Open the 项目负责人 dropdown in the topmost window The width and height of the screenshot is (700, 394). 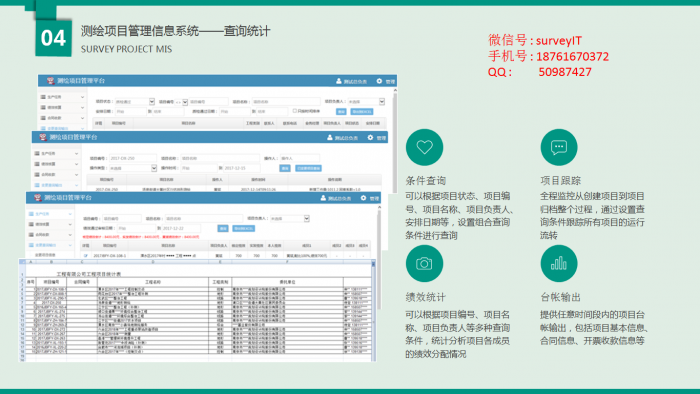click(x=366, y=102)
